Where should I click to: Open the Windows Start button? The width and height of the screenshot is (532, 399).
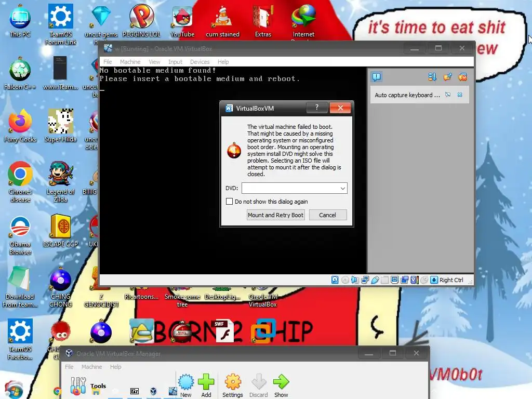click(x=14, y=390)
